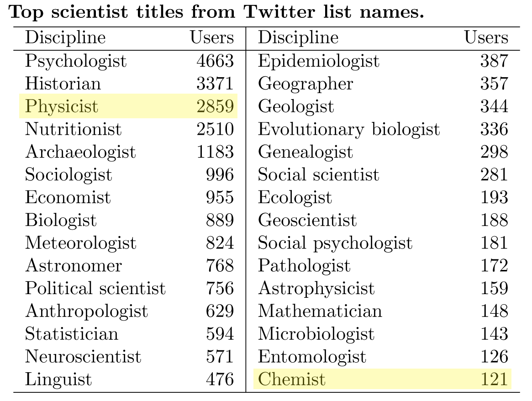Click the Social psychologist label
Screen dimensions: 532x401
[335, 243]
